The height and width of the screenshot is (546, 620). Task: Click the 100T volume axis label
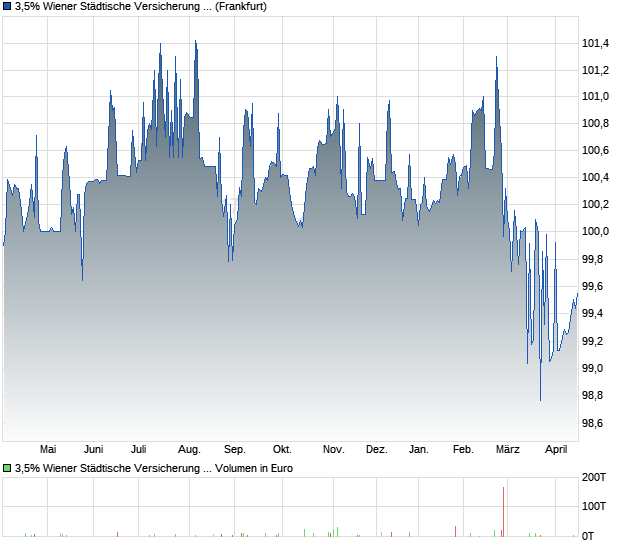point(594,506)
